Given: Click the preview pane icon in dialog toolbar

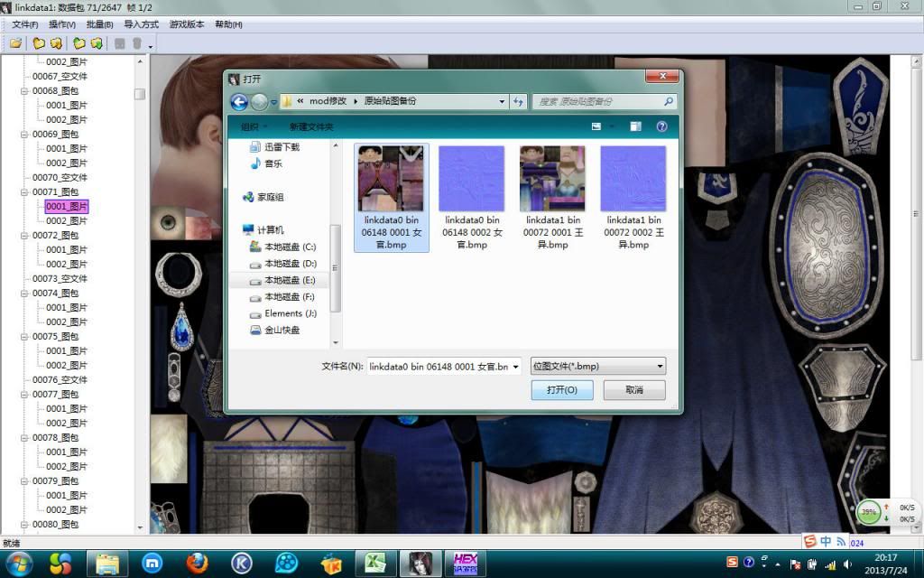Looking at the screenshot, I should coord(636,127).
